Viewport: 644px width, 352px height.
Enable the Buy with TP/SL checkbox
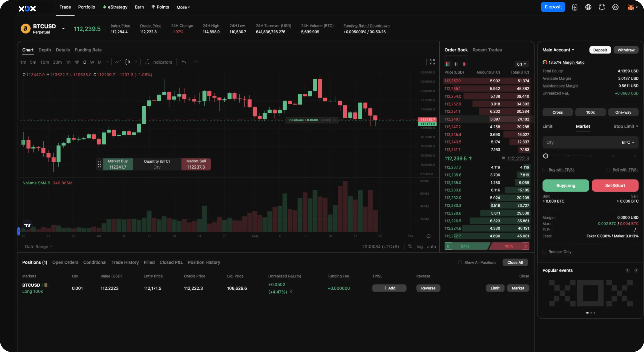tap(545, 169)
